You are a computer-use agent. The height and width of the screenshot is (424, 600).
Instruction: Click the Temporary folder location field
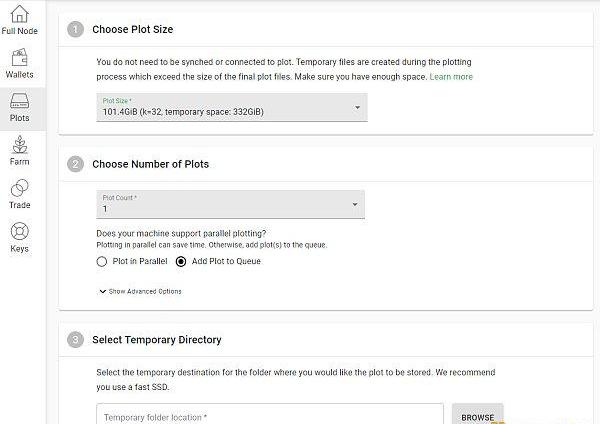tap(270, 415)
